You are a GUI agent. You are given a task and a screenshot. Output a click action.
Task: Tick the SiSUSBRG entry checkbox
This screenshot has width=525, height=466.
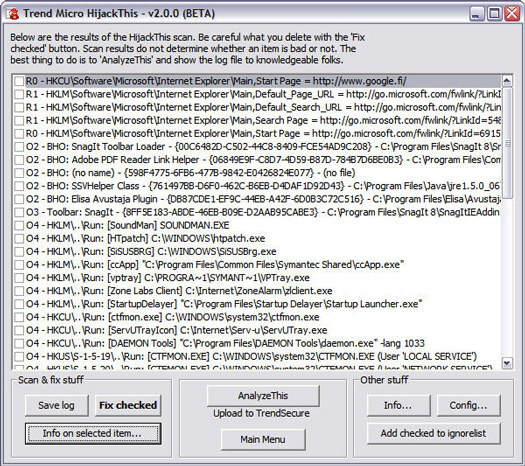pos(19,251)
